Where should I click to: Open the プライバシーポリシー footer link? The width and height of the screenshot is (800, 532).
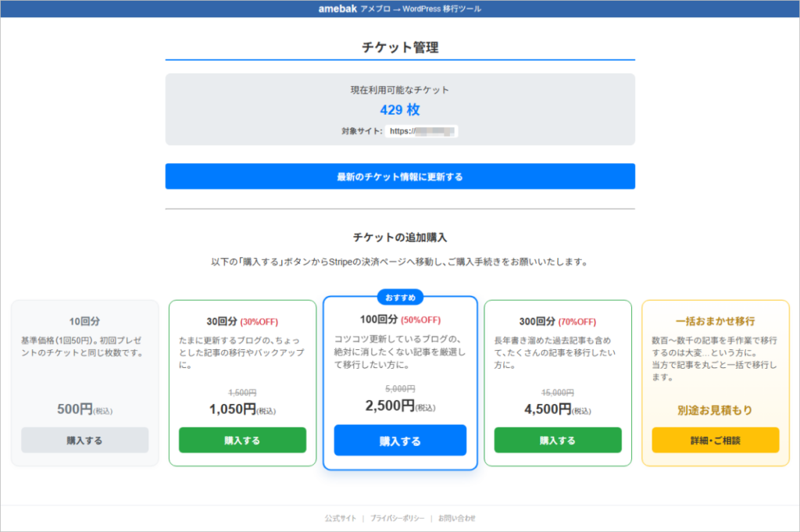tap(397, 518)
